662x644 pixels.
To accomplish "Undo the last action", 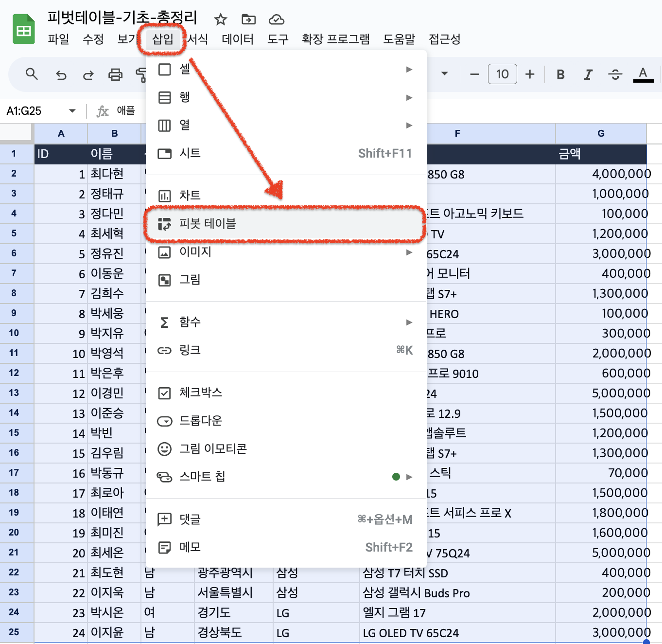I will coord(60,74).
